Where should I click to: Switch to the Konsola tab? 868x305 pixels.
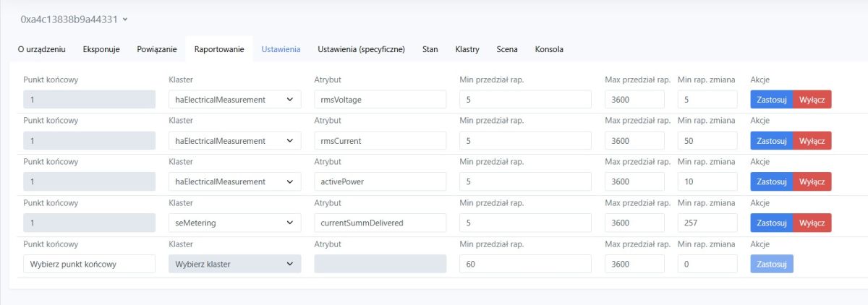click(549, 49)
